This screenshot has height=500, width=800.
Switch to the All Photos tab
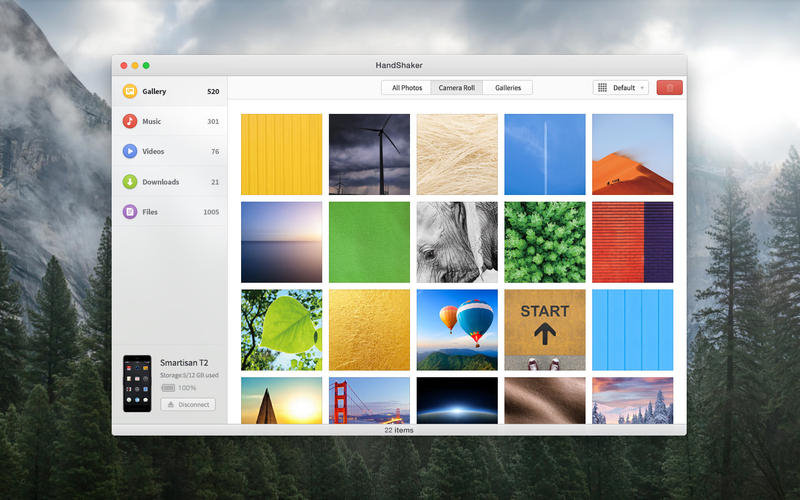[407, 88]
